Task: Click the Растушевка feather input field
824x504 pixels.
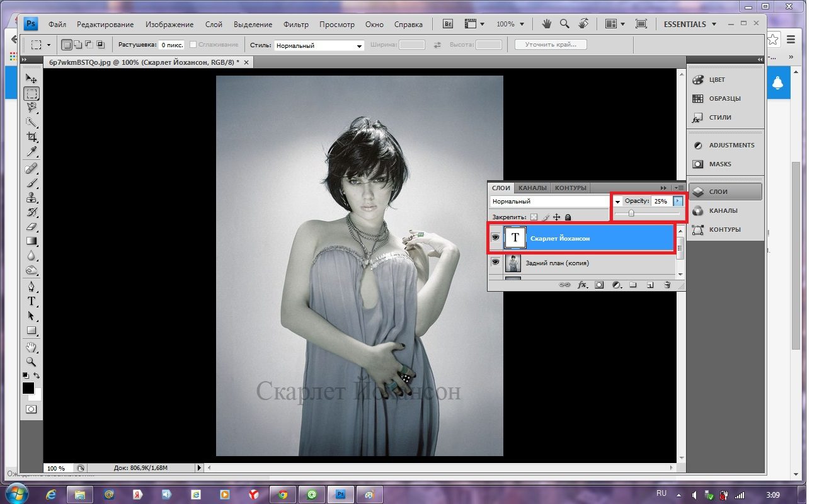Action: click(x=170, y=45)
